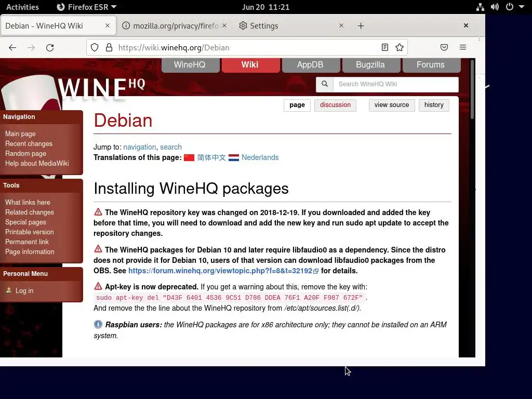Switch to the mozilla.org privacy tab
The image size is (532, 399).
(x=175, y=26)
